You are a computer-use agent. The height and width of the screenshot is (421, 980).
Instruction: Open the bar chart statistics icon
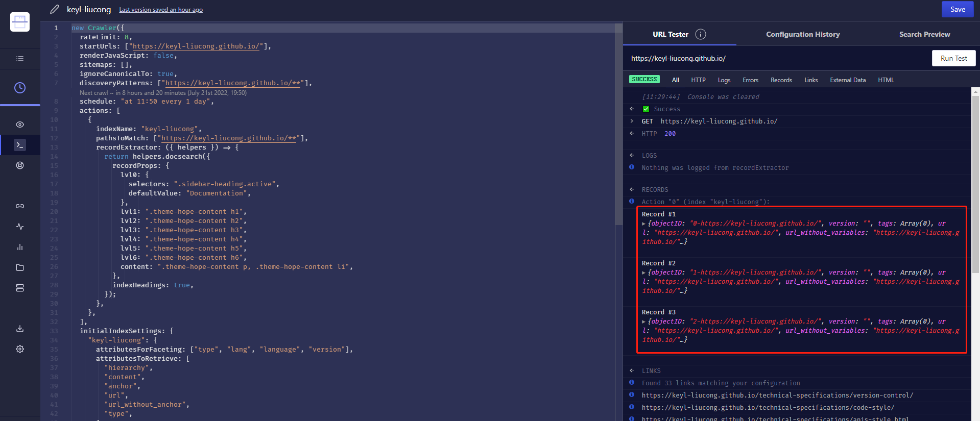[x=20, y=247]
